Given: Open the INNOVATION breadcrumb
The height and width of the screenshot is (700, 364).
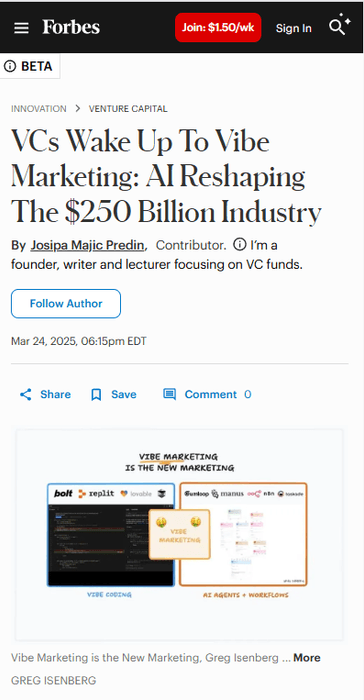Looking at the screenshot, I should 39,108.
